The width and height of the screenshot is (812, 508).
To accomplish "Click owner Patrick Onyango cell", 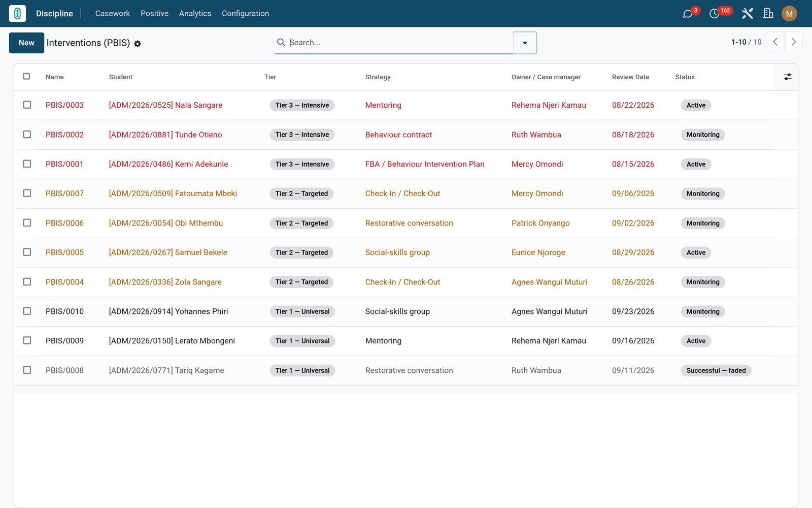I will click(540, 223).
